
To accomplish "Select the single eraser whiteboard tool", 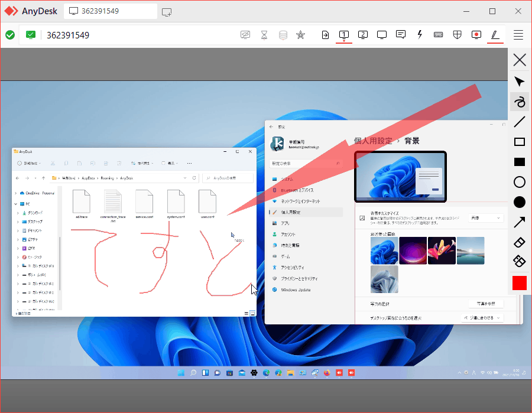I will pyautogui.click(x=520, y=242).
